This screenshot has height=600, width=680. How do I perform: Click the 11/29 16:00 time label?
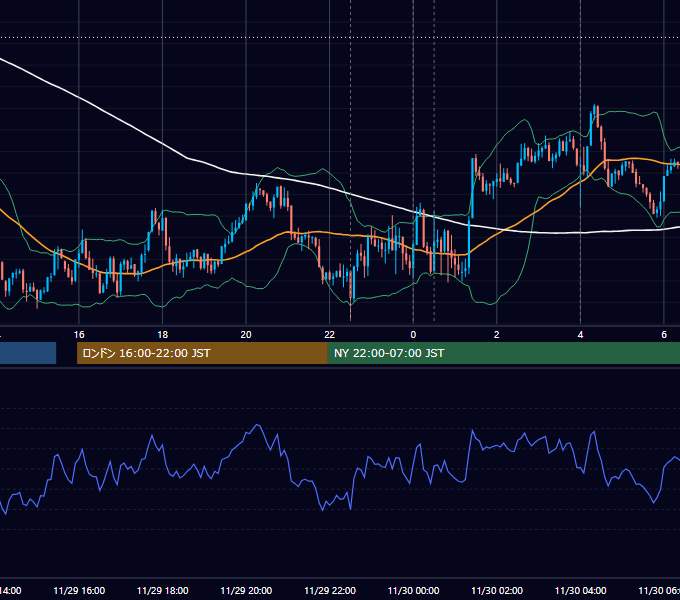click(79, 590)
